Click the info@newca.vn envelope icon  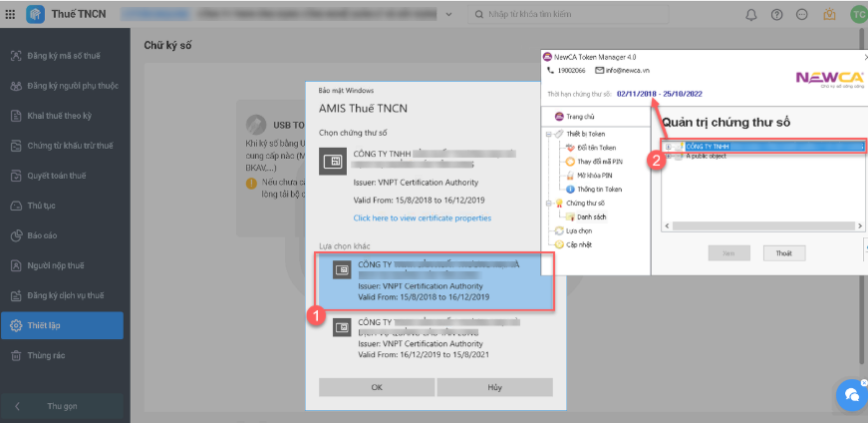pos(599,71)
